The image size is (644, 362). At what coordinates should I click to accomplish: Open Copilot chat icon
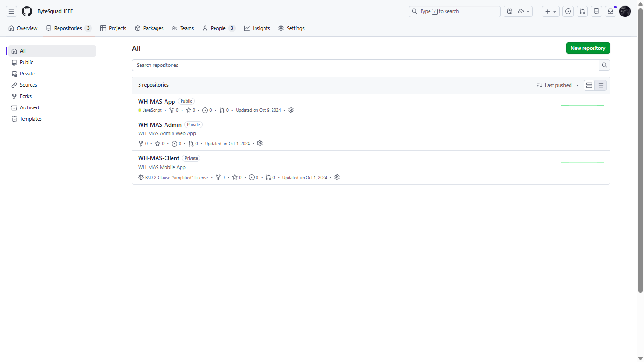coord(510,11)
